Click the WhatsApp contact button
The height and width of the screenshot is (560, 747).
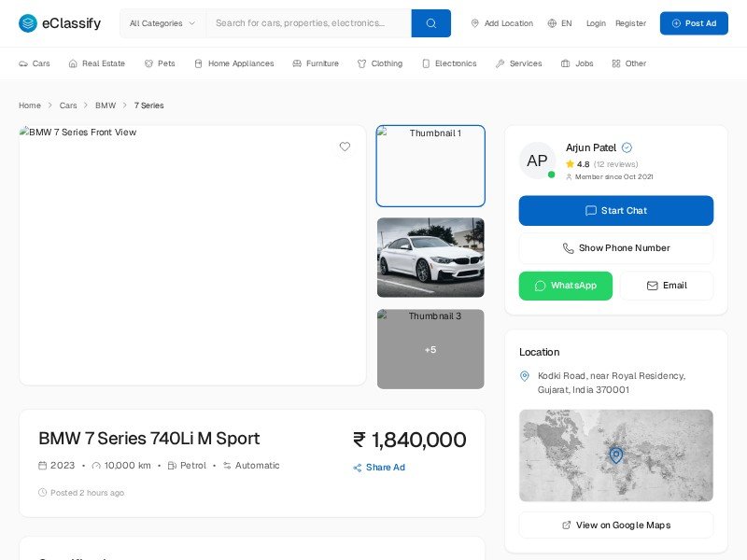566,286
